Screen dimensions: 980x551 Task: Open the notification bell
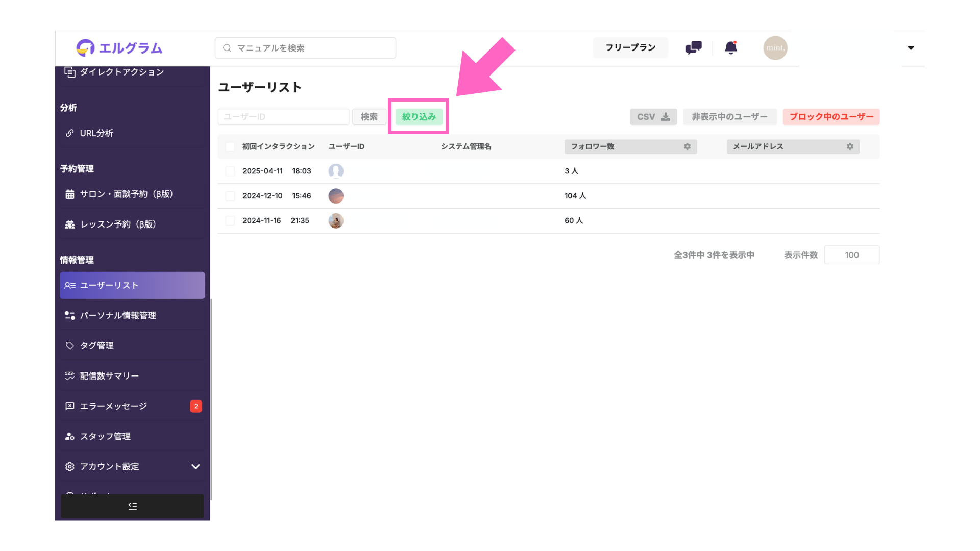pyautogui.click(x=731, y=47)
